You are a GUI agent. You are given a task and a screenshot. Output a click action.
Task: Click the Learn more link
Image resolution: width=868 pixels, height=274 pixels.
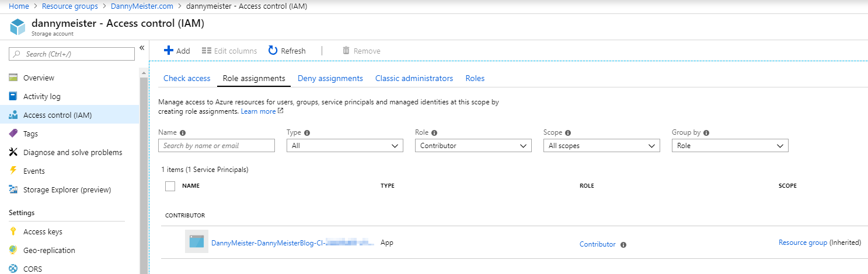click(x=262, y=111)
